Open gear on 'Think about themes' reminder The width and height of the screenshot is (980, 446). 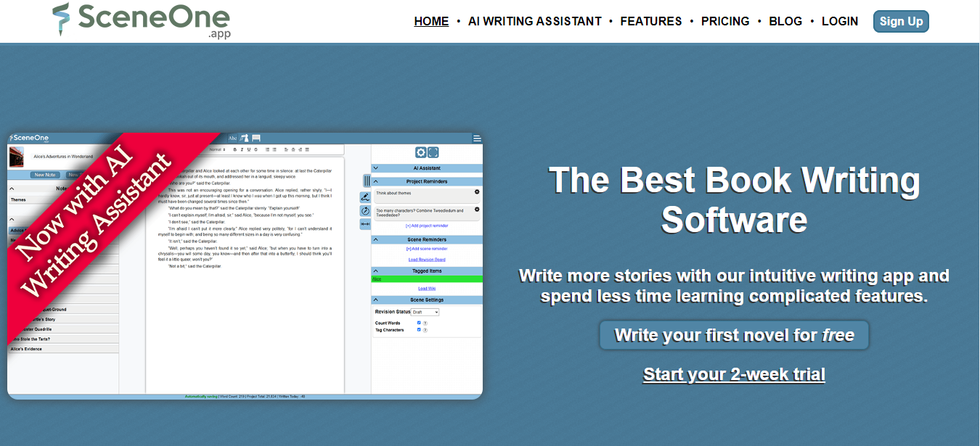pyautogui.click(x=477, y=192)
